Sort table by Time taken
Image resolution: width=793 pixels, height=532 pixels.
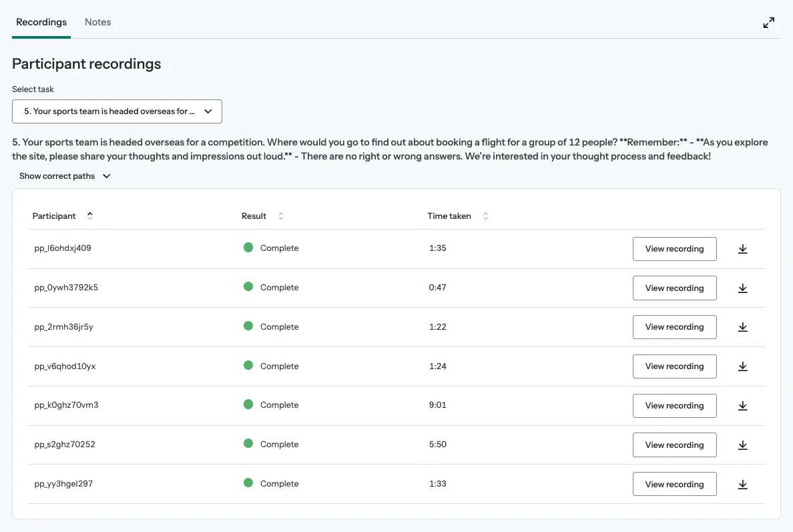[x=485, y=216]
